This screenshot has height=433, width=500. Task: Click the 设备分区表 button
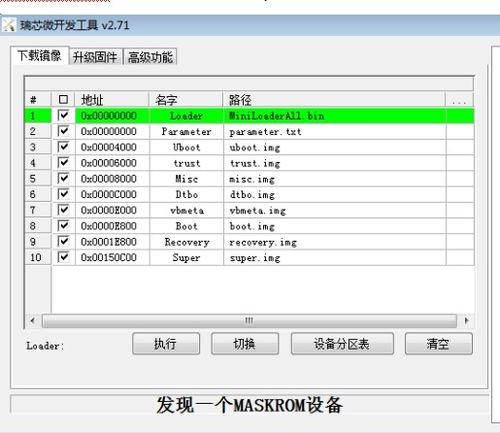click(342, 344)
